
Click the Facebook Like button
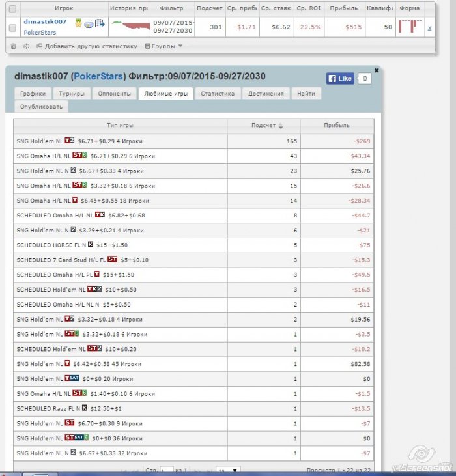pyautogui.click(x=340, y=78)
